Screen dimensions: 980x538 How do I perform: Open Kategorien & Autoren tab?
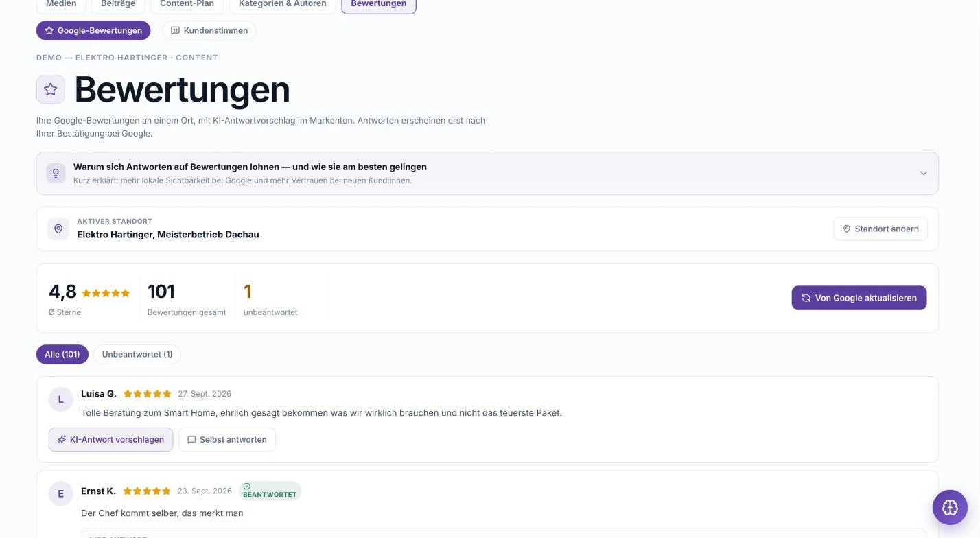pyautogui.click(x=283, y=4)
